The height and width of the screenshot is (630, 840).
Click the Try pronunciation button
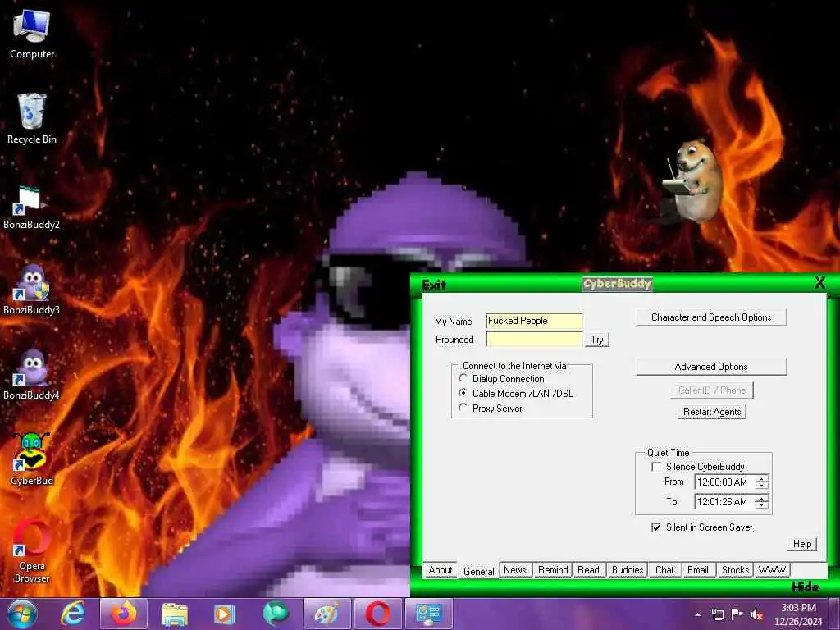[597, 340]
